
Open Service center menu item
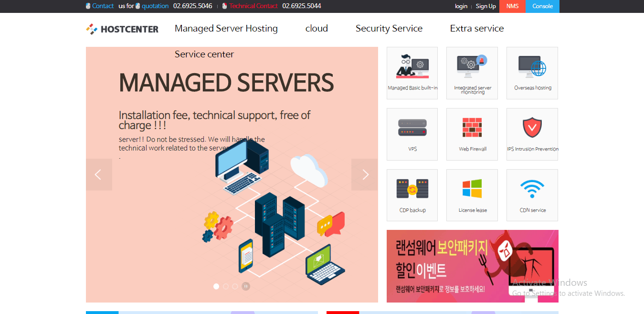coord(204,54)
